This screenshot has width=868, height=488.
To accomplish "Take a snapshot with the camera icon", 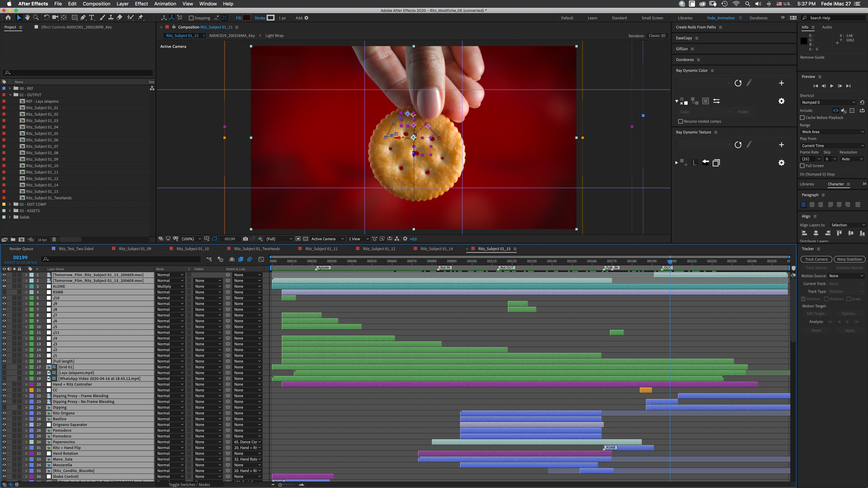I will click(245, 239).
